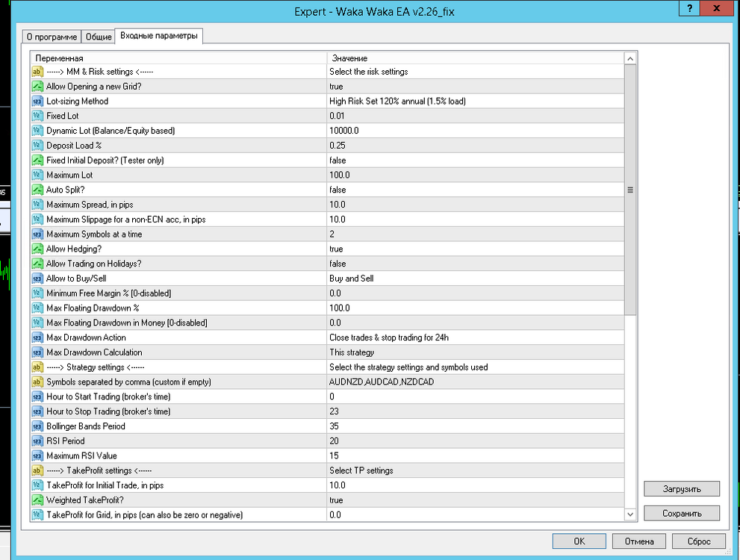Open the Max Drawdown Calculation value This strategy
740x560 pixels.
pos(475,352)
